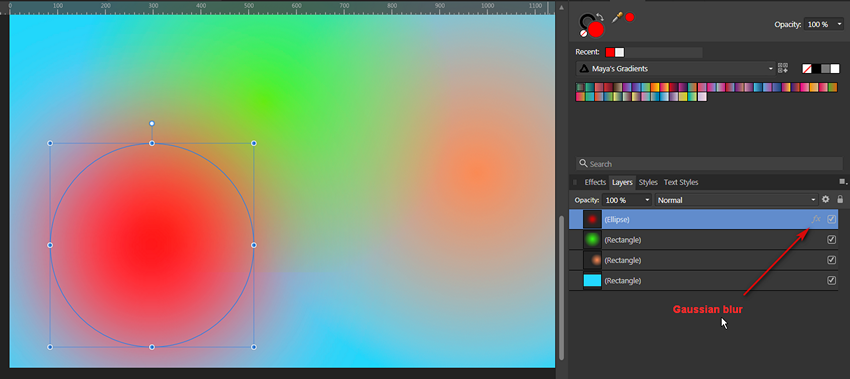This screenshot has width=850, height=379.
Task: Select the (Ellipse) layer
Action: (x=704, y=219)
